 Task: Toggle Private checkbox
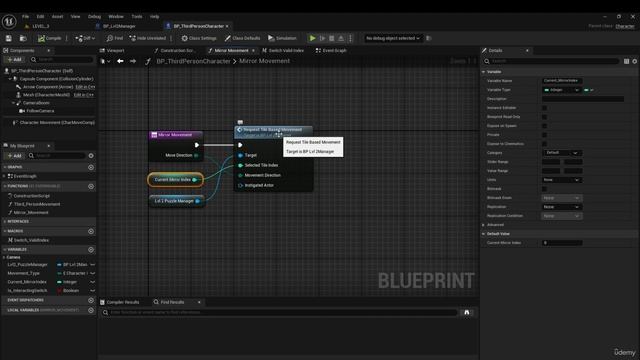[x=544, y=135]
